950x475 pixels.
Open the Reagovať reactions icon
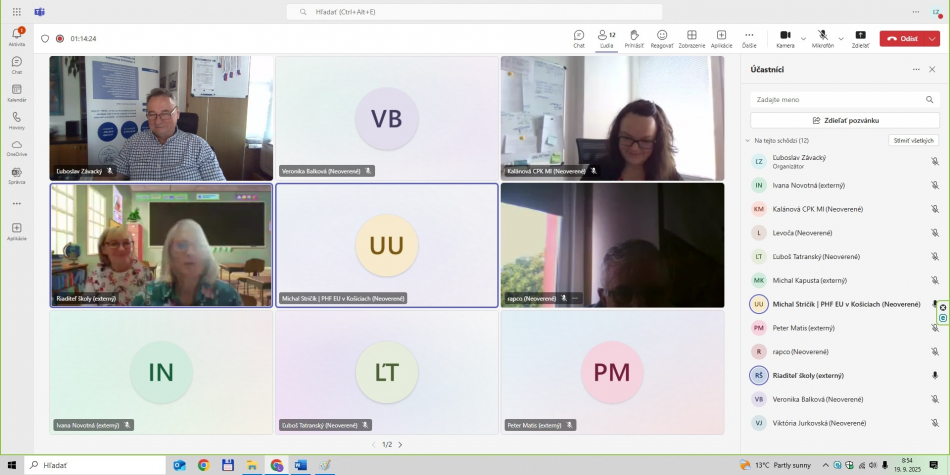pos(662,38)
